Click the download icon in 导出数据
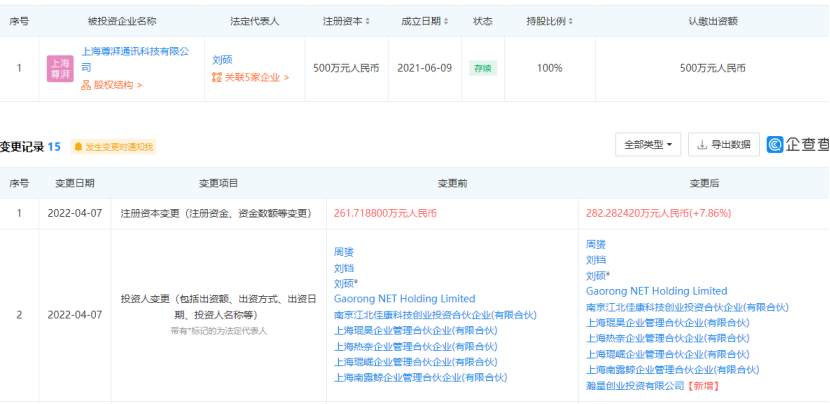This screenshot has height=404, width=830. point(702,145)
